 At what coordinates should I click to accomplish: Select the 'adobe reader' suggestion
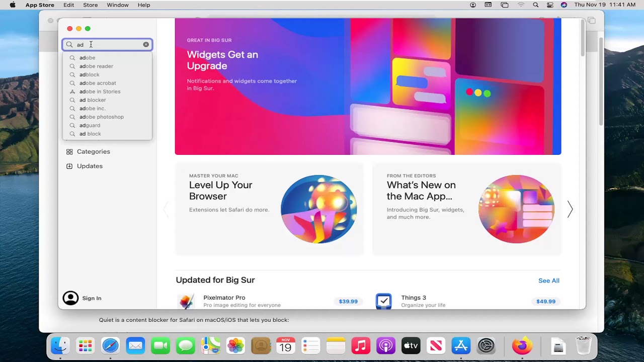[107, 66]
